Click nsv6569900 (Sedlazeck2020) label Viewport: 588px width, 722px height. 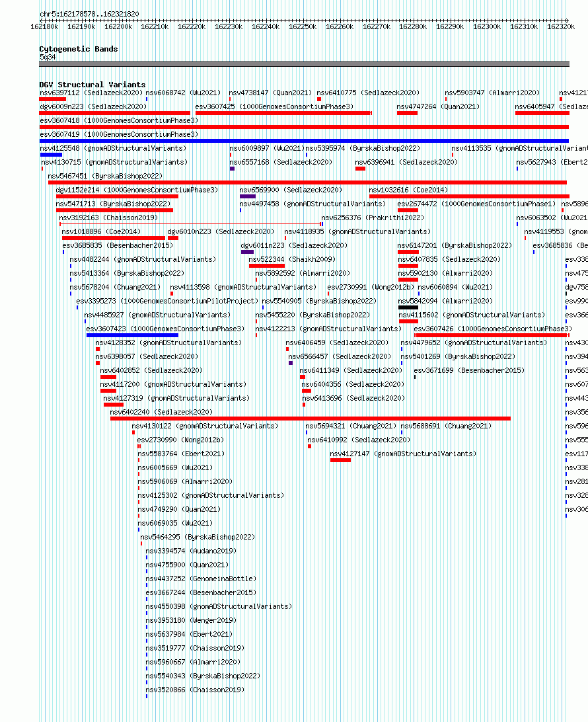pyautogui.click(x=291, y=190)
